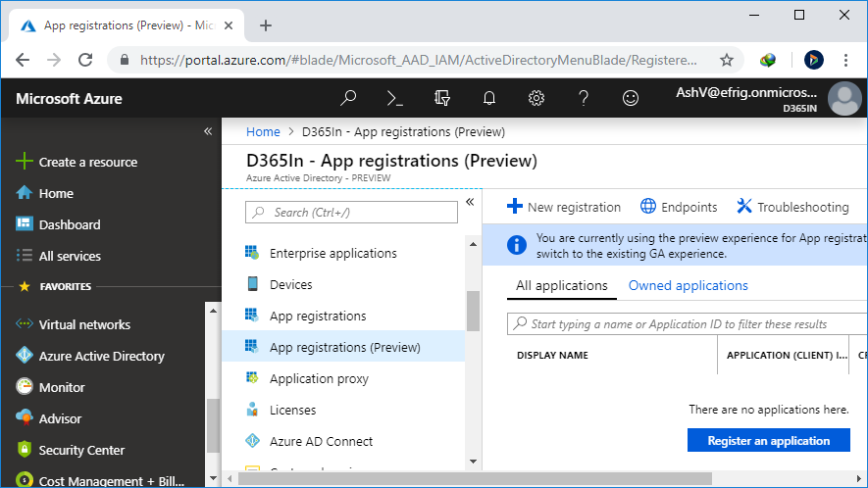868x488 pixels.
Task: Open the Help question mark
Action: 583,98
